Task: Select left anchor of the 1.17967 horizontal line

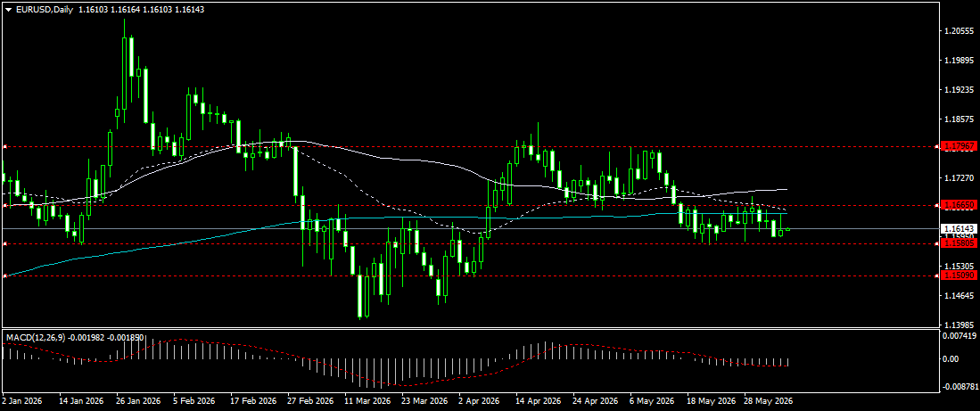Action: (x=4, y=147)
